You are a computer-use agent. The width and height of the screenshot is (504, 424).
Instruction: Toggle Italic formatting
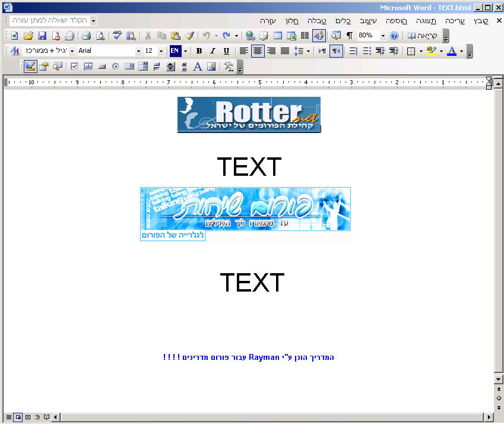tap(213, 51)
